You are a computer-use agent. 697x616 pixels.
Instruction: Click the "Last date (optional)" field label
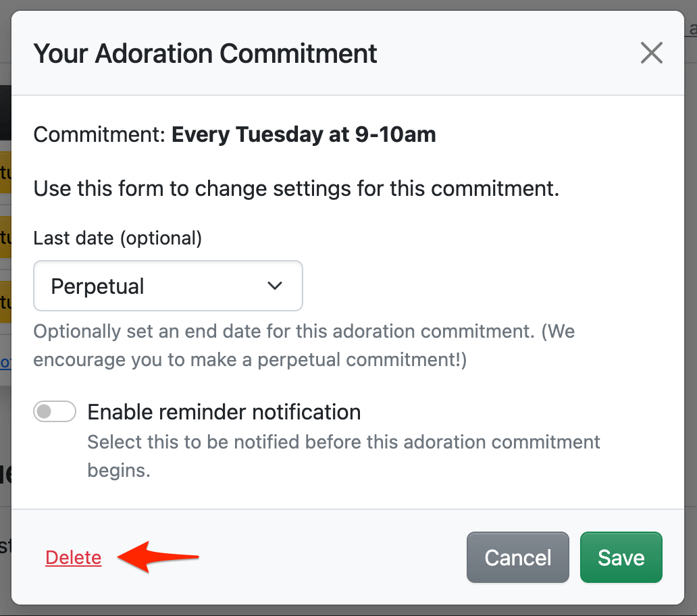click(118, 238)
